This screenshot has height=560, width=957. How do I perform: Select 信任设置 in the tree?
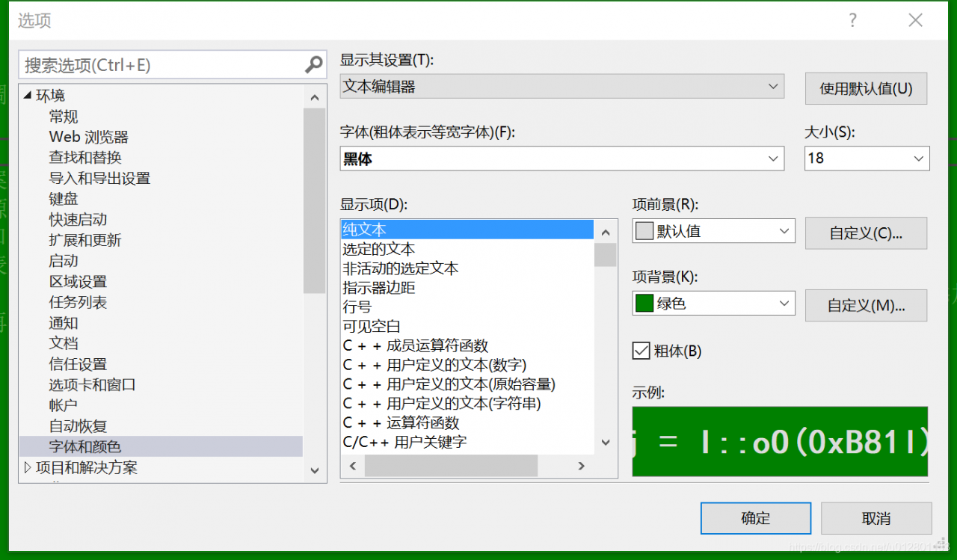[78, 364]
